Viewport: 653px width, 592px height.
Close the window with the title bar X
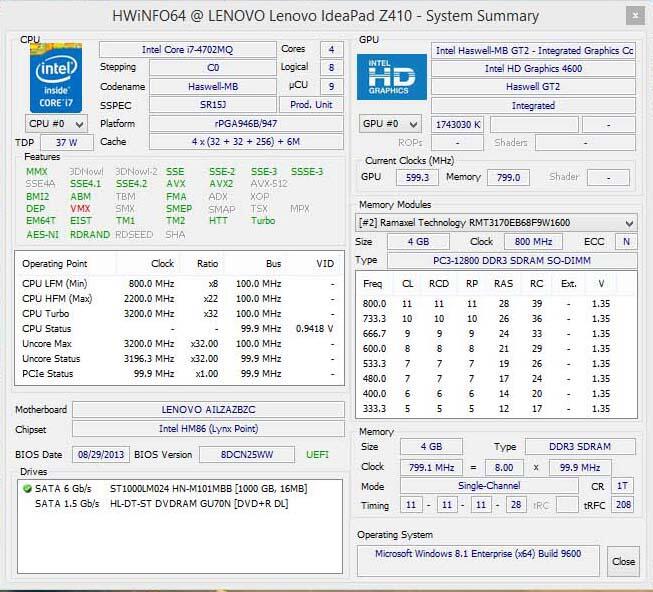coord(634,16)
